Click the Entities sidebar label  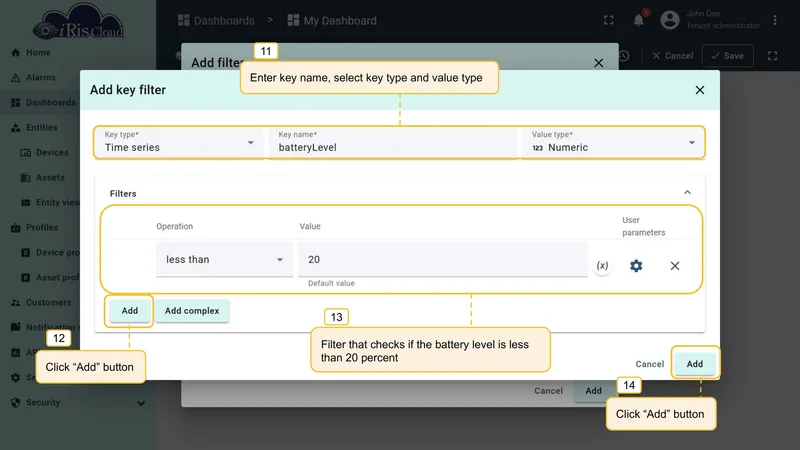[42, 128]
